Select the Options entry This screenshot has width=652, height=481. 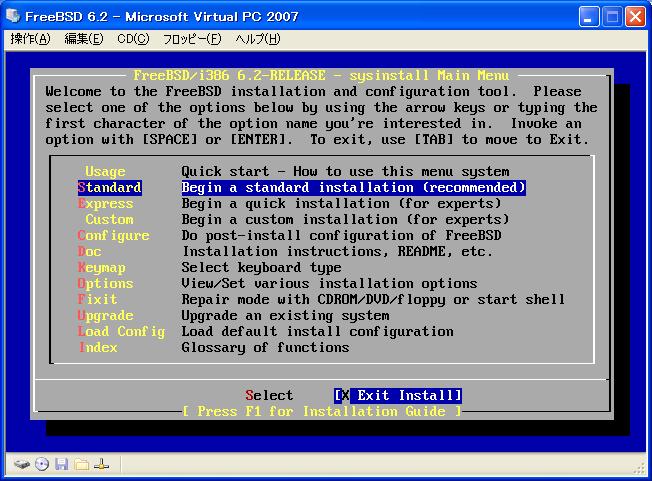(x=105, y=283)
